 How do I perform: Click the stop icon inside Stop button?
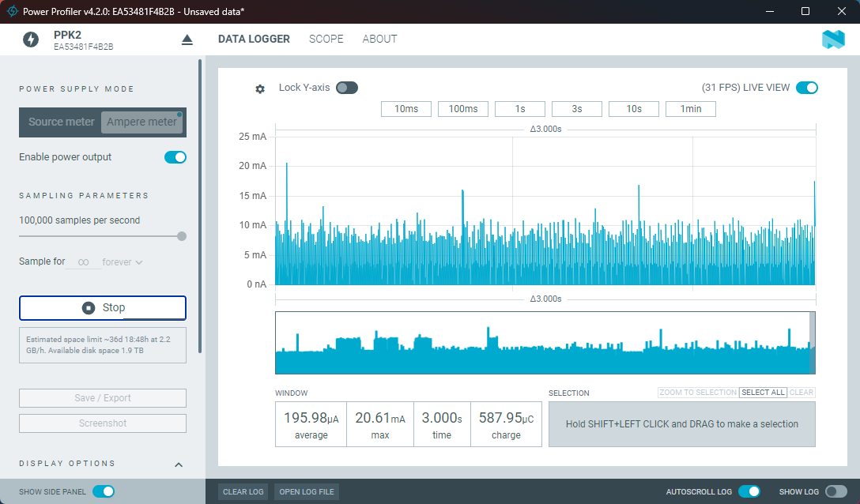tap(89, 308)
